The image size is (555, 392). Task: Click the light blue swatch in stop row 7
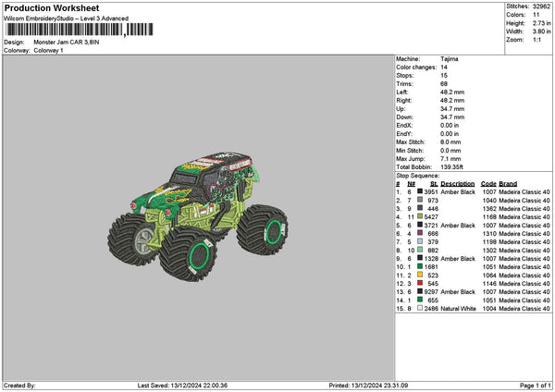[x=420, y=241]
